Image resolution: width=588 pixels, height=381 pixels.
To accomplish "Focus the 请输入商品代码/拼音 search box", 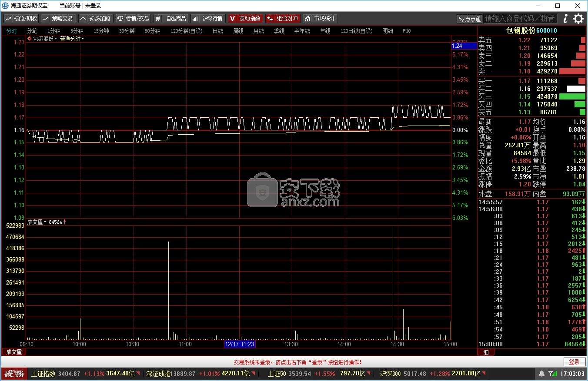I will coord(520,19).
